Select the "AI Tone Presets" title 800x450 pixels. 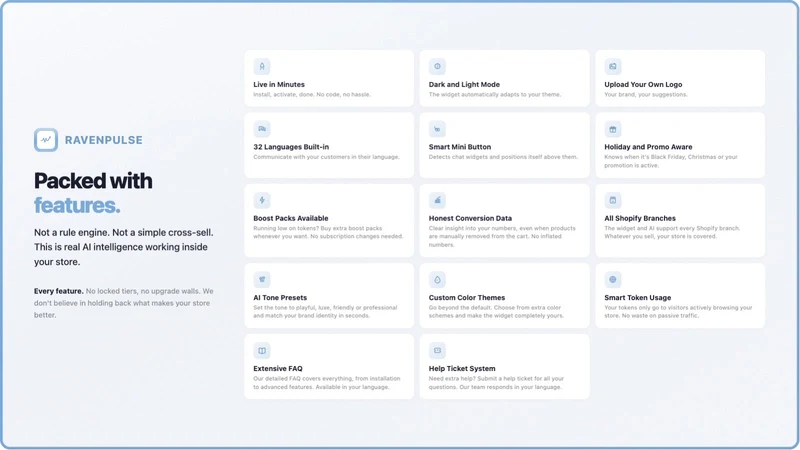(x=280, y=297)
